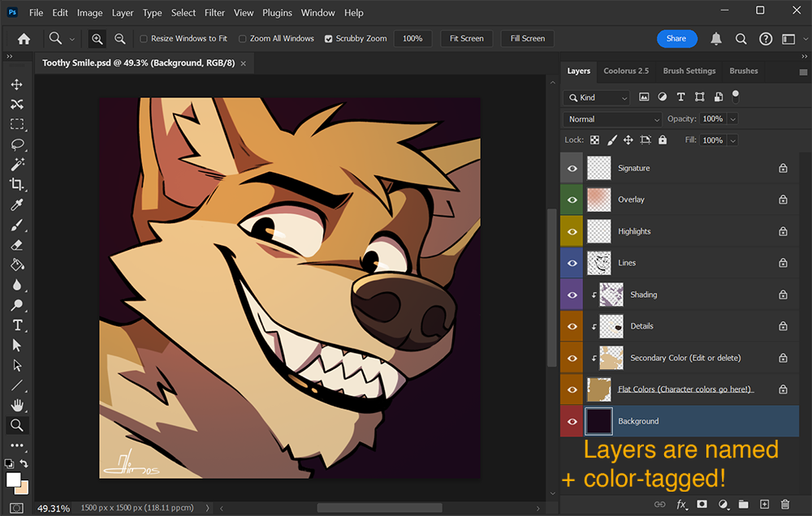Click the foreground color swatch
The image size is (812, 516).
pos(13,479)
